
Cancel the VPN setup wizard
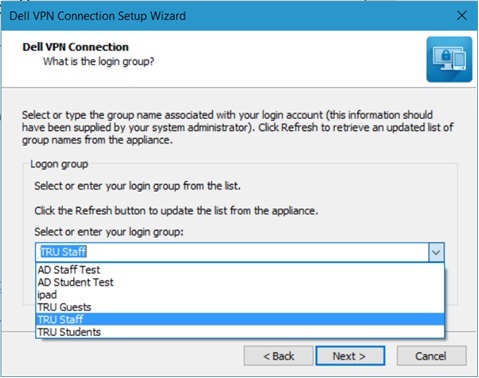click(x=431, y=356)
